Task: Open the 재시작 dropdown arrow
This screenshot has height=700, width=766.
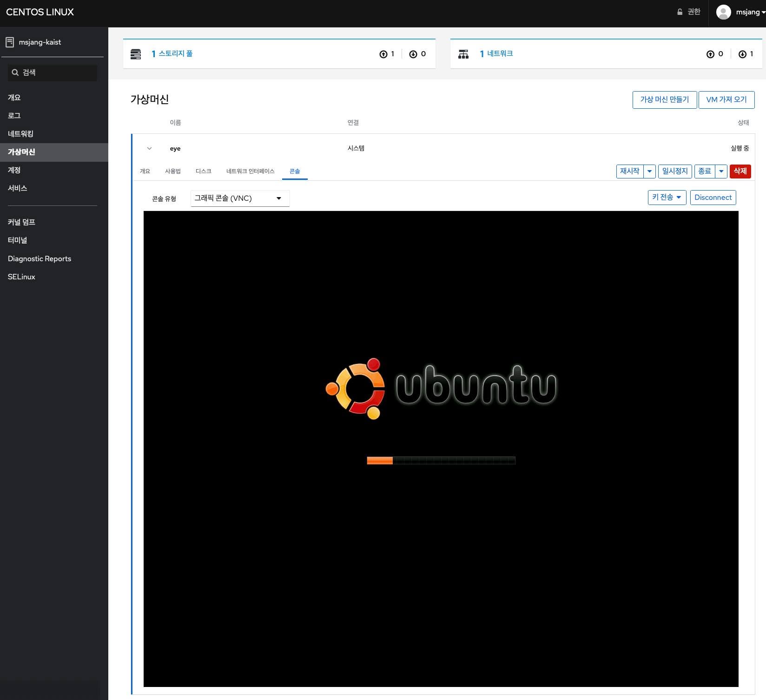Action: (x=649, y=171)
